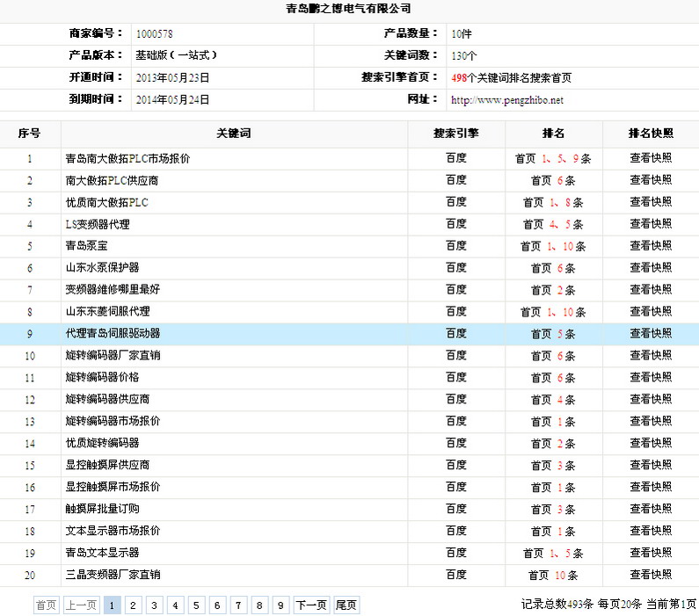This screenshot has height=616, width=699.
Task: Click merchant number 1000578
Action: point(154,34)
